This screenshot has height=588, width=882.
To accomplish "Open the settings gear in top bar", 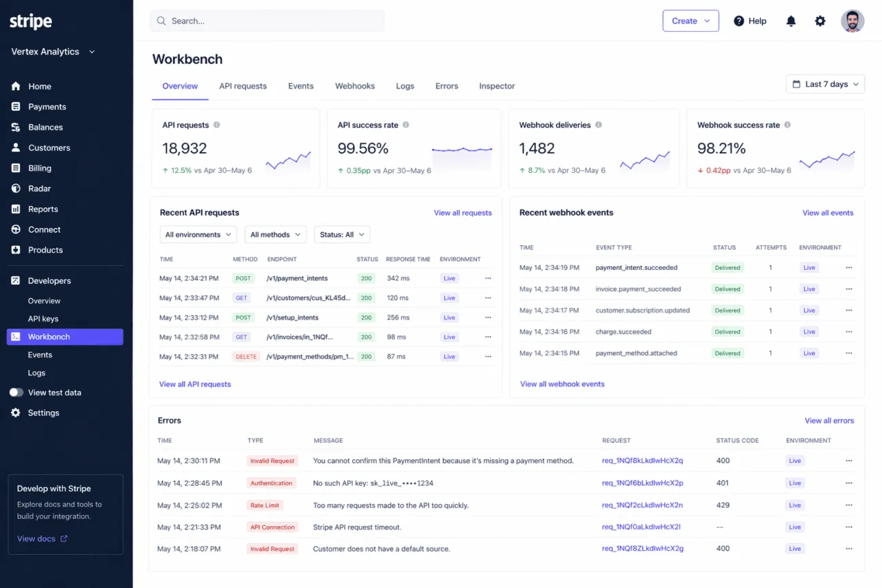I will 820,21.
